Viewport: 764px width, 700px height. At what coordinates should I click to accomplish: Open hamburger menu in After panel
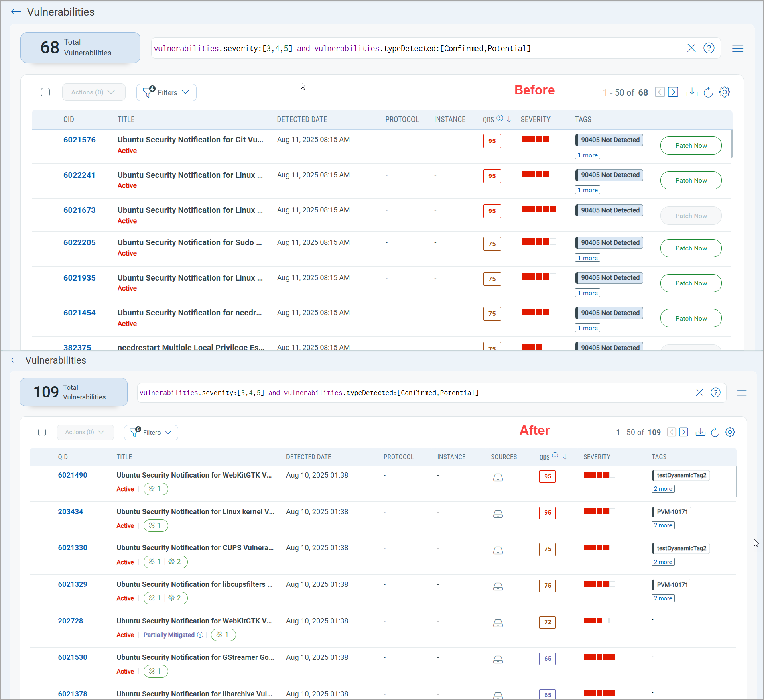pyautogui.click(x=742, y=393)
